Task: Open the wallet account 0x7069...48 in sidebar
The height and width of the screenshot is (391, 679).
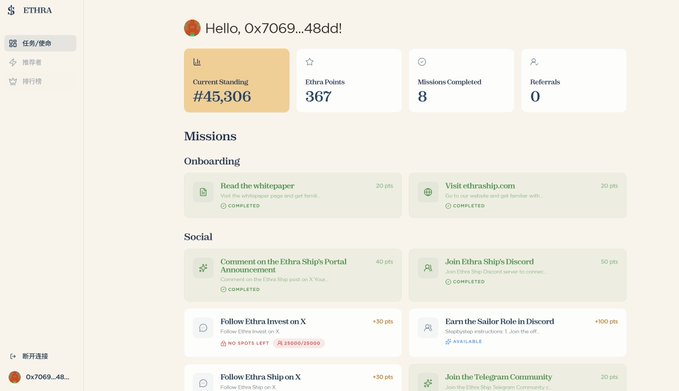Action: click(x=39, y=377)
